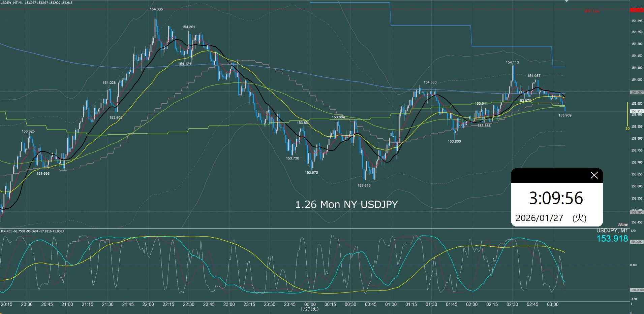The width and height of the screenshot is (644, 314).
Task: Click the 154.113 swing high label
Action: pyautogui.click(x=512, y=62)
